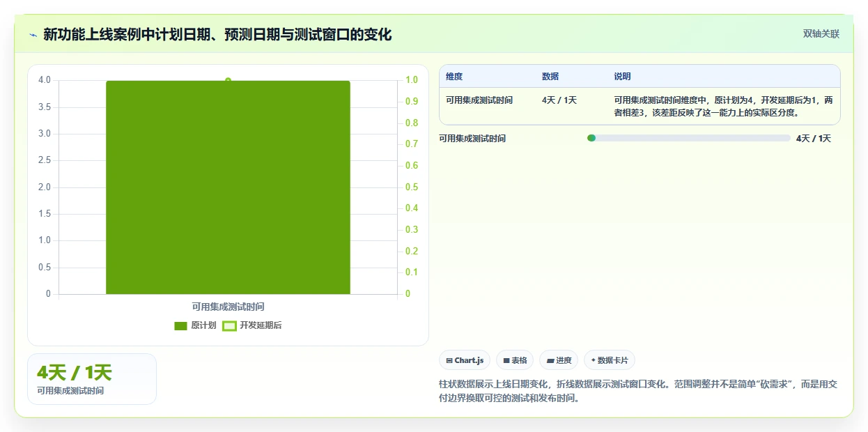This screenshot has height=432, width=868.
Task: Click the data point atop the bar
Action: coord(228,81)
